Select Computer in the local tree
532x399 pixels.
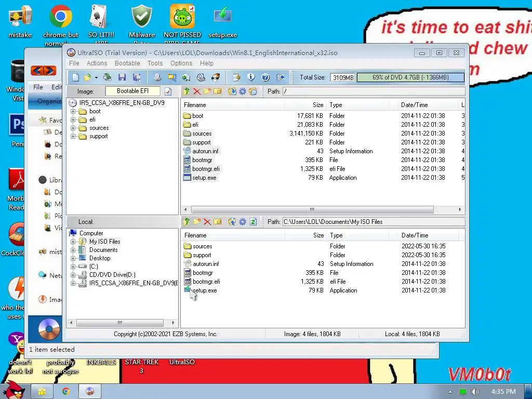pyautogui.click(x=91, y=233)
